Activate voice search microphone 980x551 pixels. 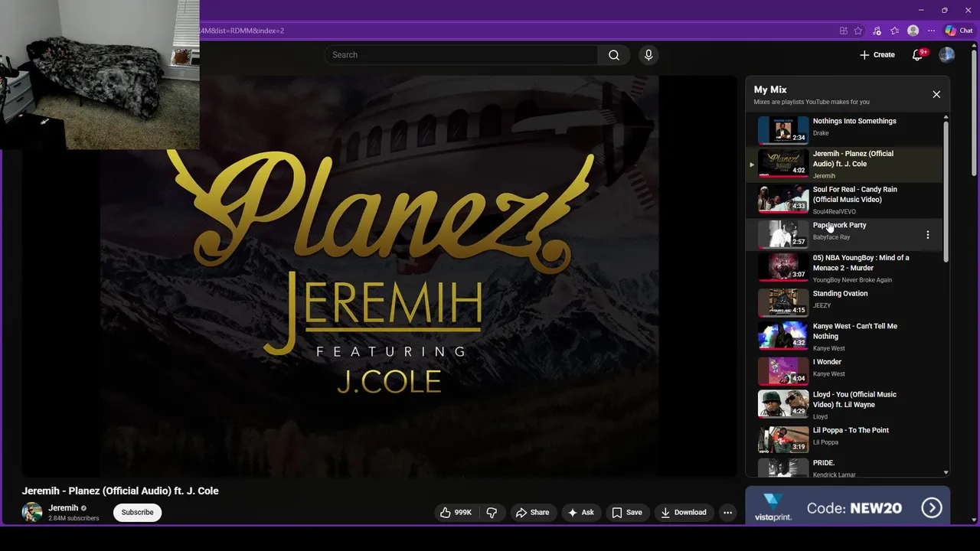[648, 55]
